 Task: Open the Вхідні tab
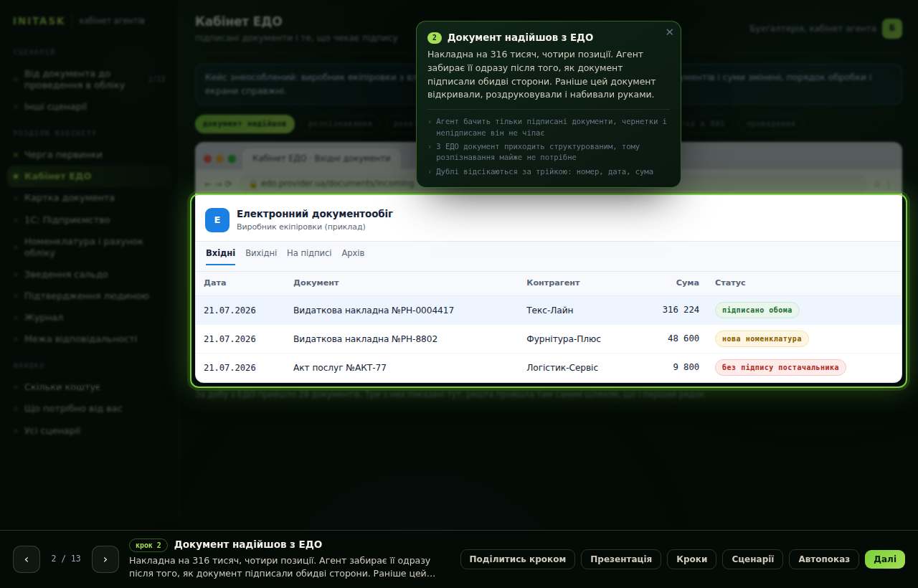click(220, 253)
